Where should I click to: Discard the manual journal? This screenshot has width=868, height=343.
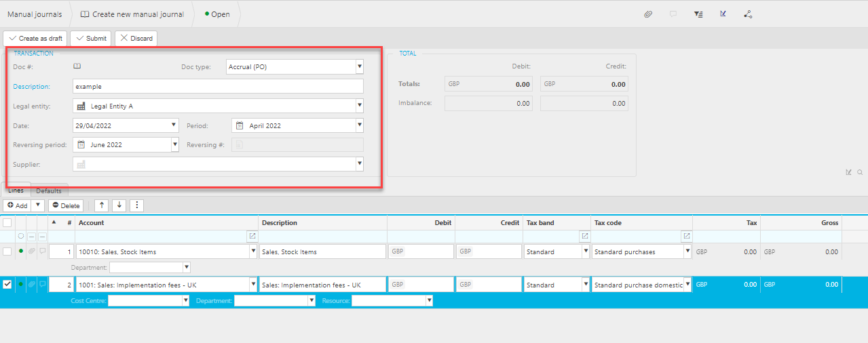click(136, 39)
